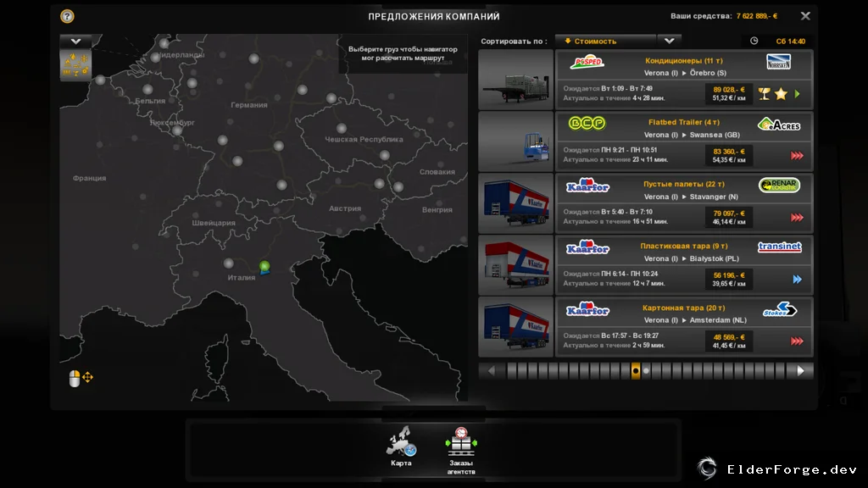Select the Картонная тара (20 т) offer
Screen dimensions: 868x488
[684, 327]
